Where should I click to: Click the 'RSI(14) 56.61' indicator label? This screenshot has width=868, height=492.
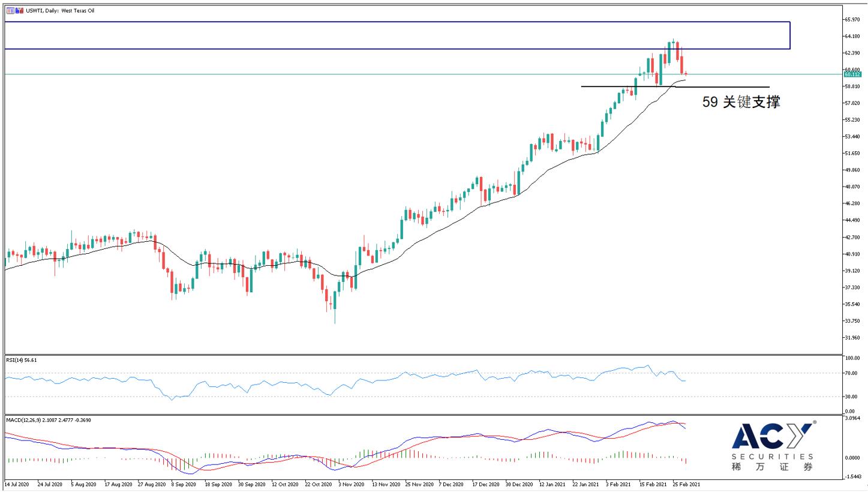(x=22, y=360)
